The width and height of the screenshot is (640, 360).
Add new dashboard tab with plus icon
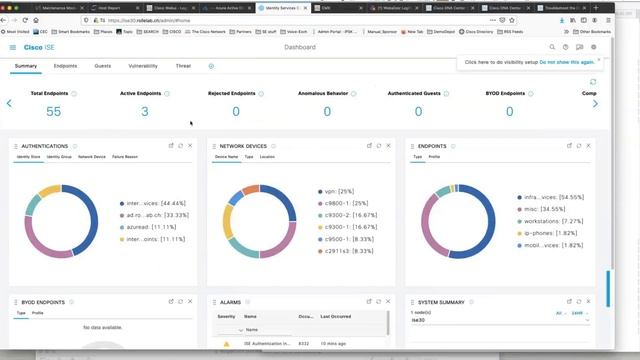click(x=211, y=66)
